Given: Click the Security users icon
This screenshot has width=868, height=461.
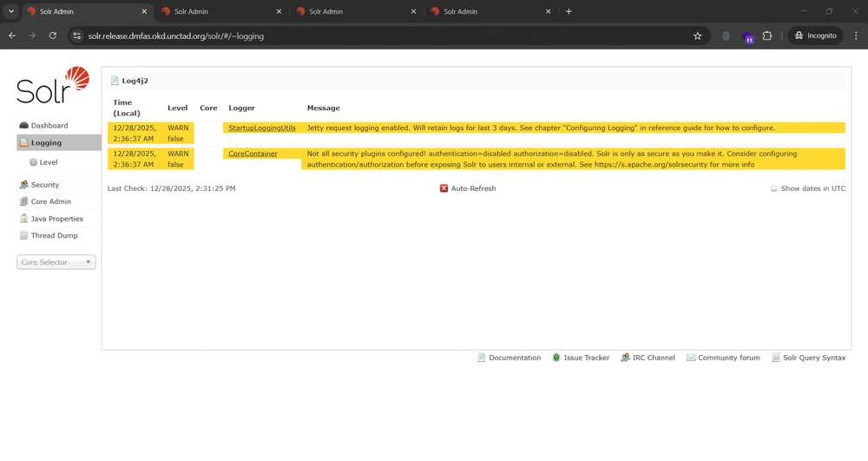Looking at the screenshot, I should [23, 185].
